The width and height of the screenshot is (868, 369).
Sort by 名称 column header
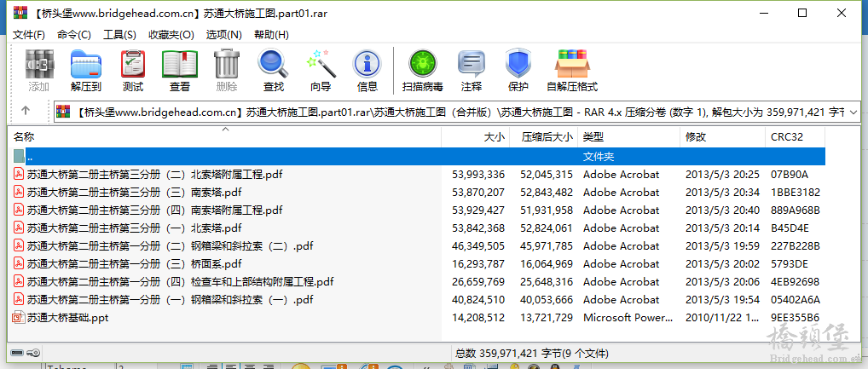pyautogui.click(x=225, y=137)
